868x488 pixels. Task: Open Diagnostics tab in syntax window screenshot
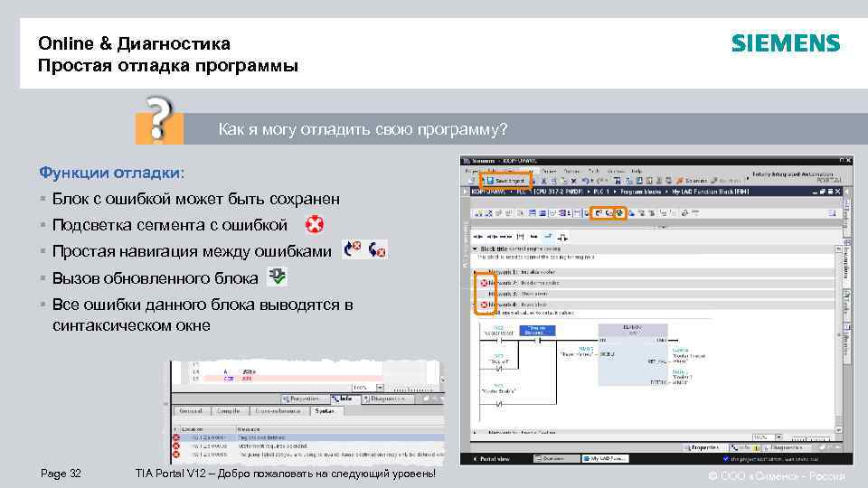tap(388, 399)
